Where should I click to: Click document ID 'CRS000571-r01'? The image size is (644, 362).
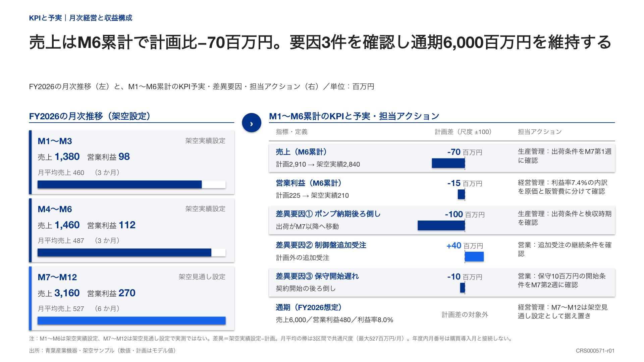(x=595, y=351)
